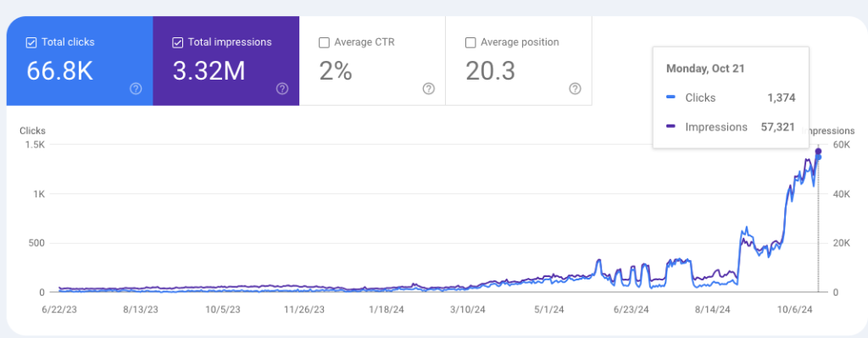868x338 pixels.
Task: Open help icon on Total clicks card
Action: click(136, 88)
